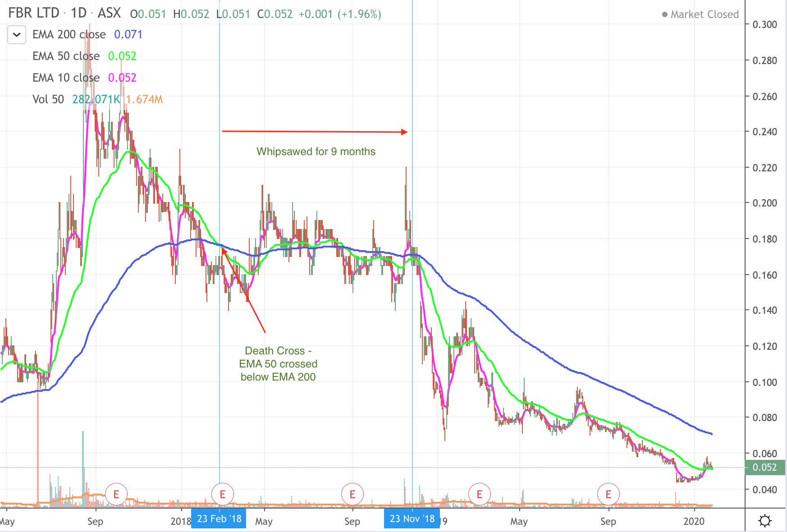Click the 0.100 price axis label
Viewport: 787px width, 532px height.
click(x=765, y=382)
